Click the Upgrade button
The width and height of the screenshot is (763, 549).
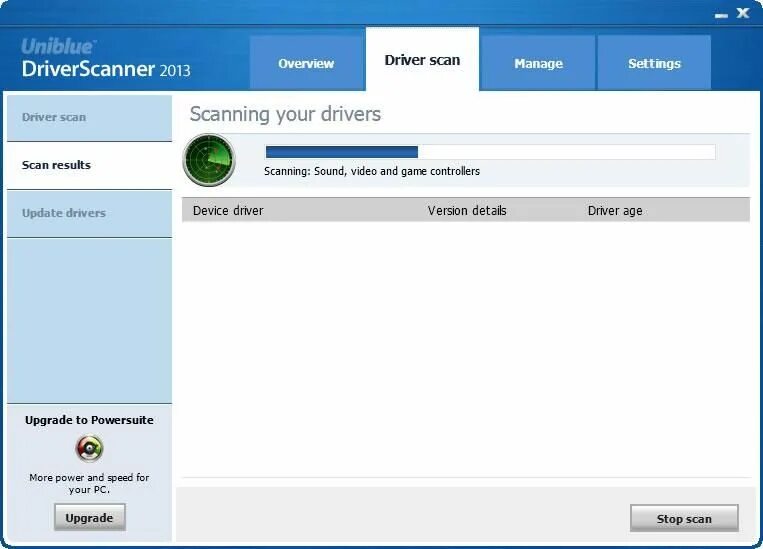90,517
